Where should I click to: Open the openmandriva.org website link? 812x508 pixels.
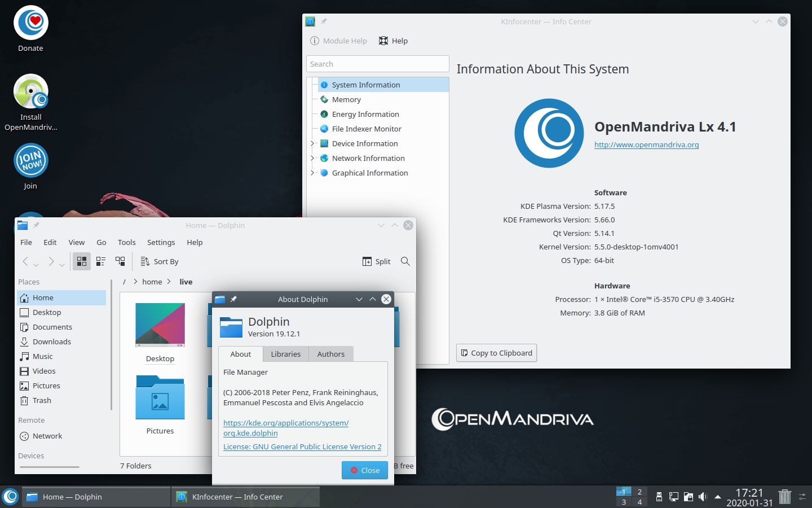[x=646, y=144]
